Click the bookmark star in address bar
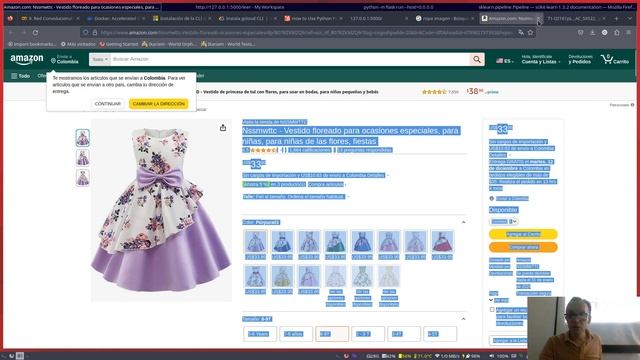The height and width of the screenshot is (360, 640). tap(530, 32)
